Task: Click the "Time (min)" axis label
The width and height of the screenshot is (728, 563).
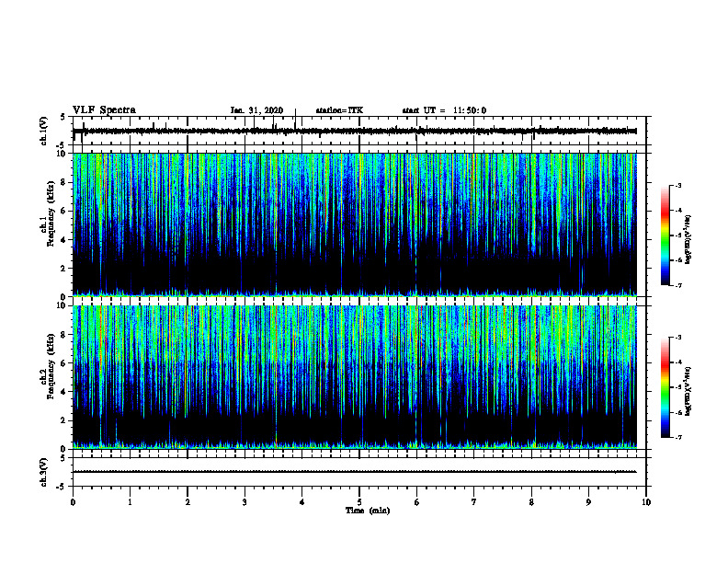Action: [368, 511]
